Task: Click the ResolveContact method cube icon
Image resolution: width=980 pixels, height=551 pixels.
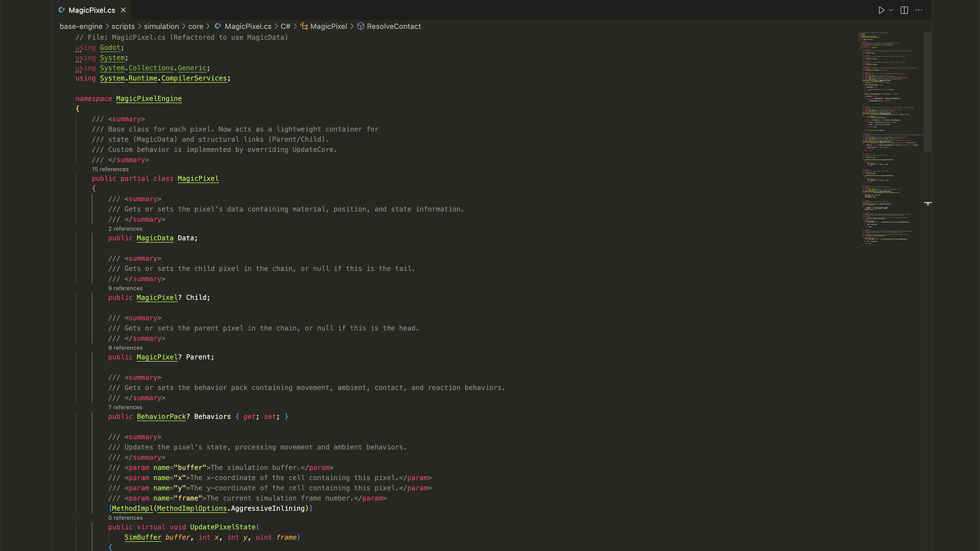Action: (360, 26)
